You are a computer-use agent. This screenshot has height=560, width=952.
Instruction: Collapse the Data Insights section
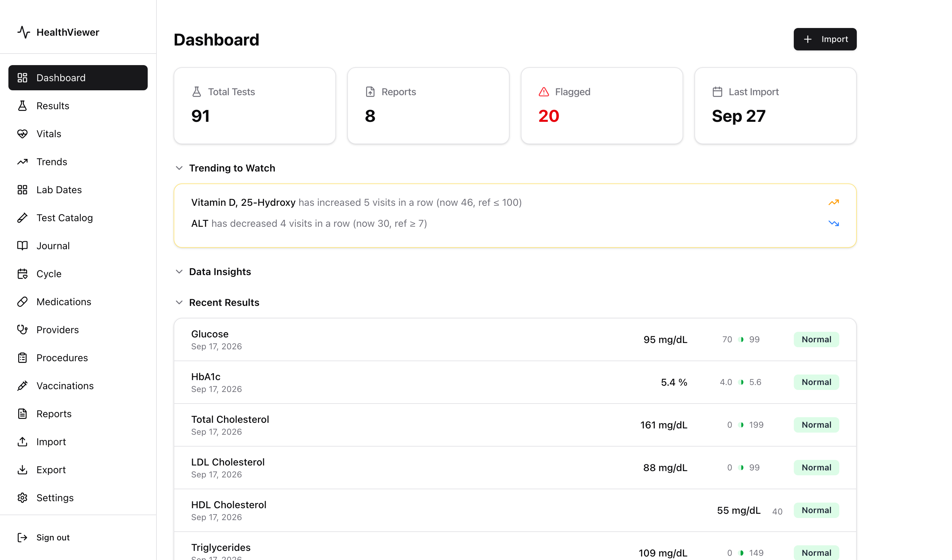180,272
